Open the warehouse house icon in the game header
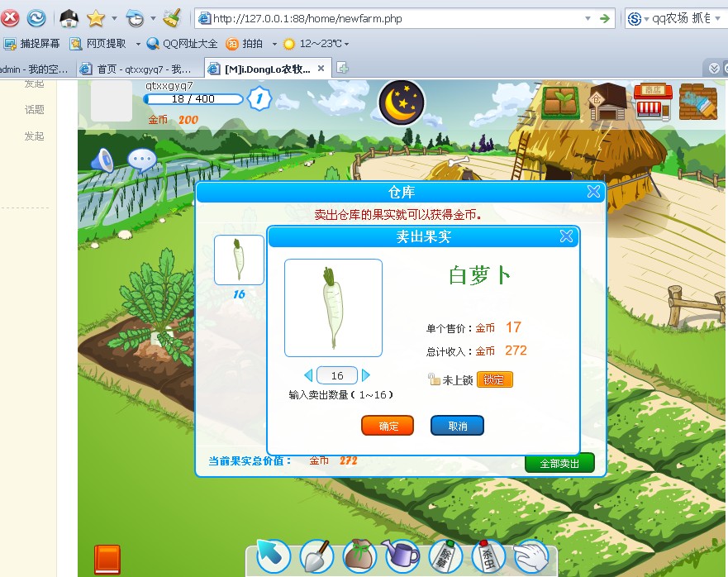 point(607,102)
